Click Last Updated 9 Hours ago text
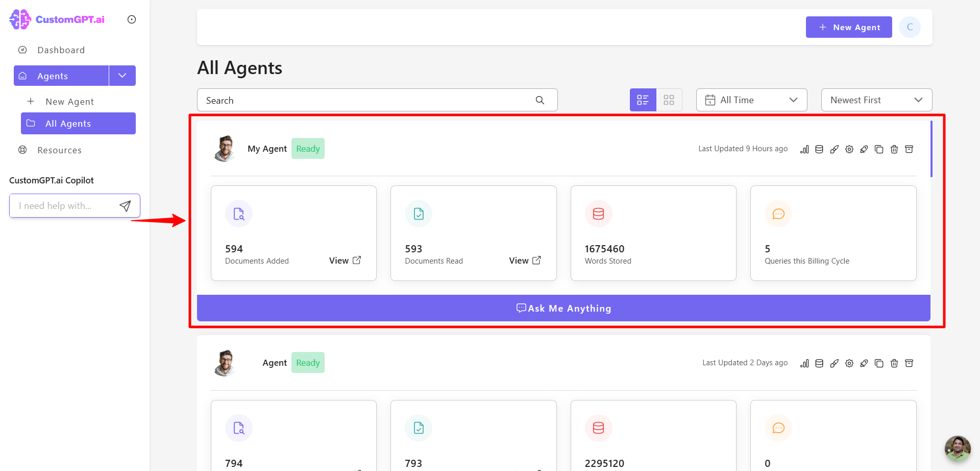 743,149
